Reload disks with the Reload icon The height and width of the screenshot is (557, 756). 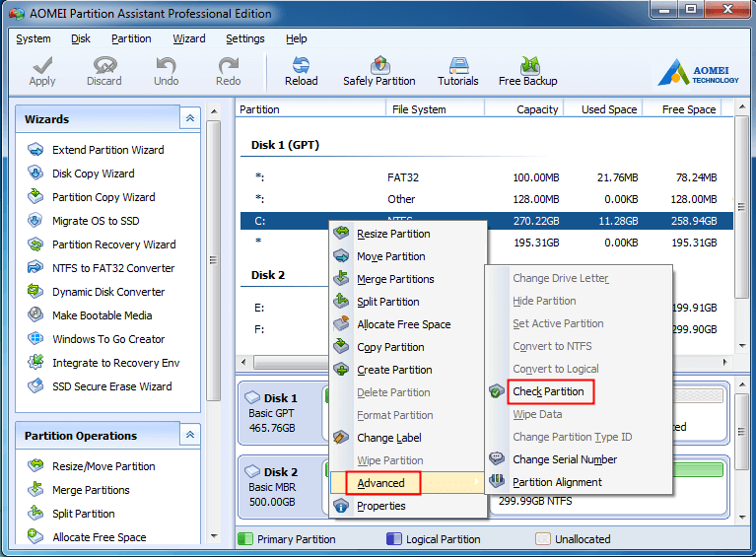point(301,66)
